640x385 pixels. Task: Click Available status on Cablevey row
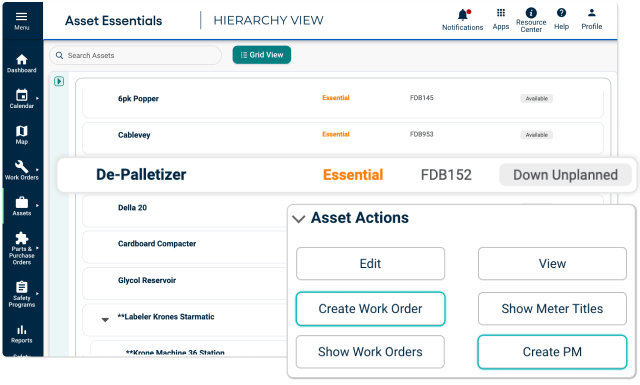[x=536, y=135]
